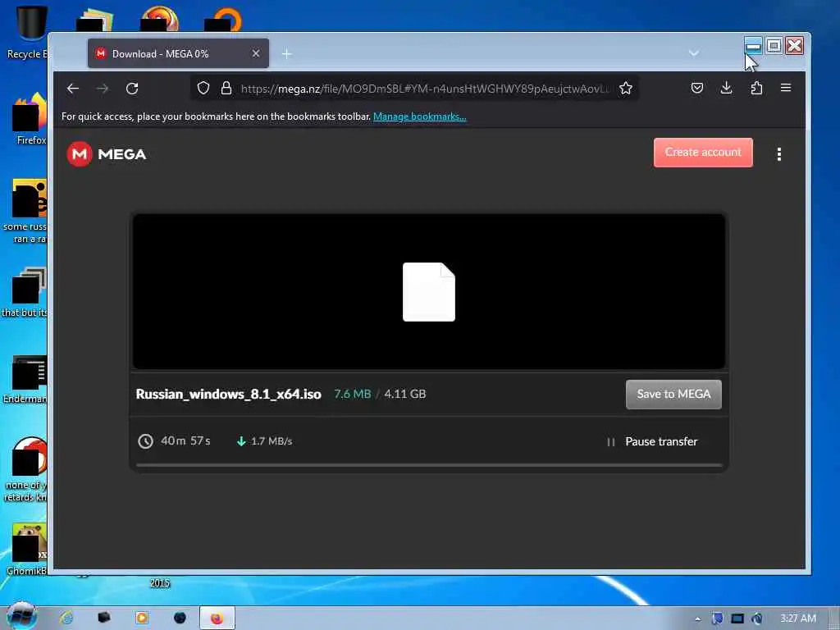Click the 4.11 GB total size text
The height and width of the screenshot is (630, 840).
tap(405, 394)
